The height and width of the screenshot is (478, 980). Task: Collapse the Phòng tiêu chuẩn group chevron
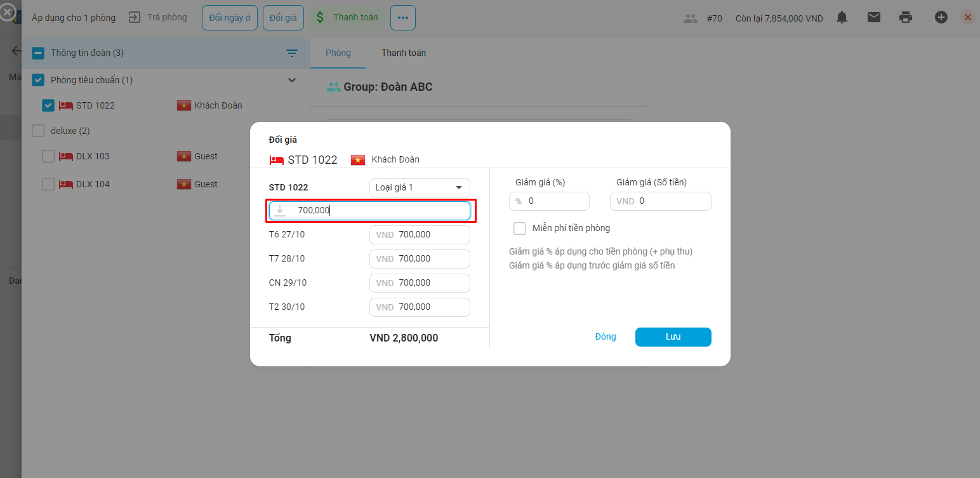point(292,80)
